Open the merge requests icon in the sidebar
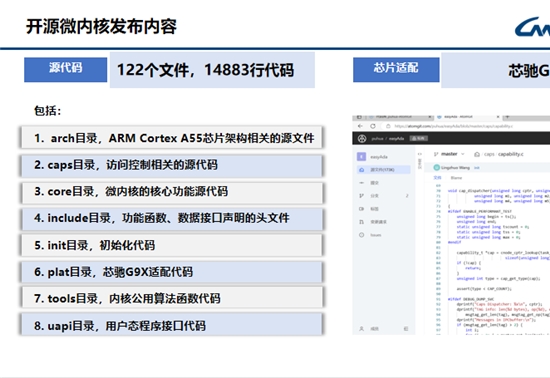 tap(361, 222)
